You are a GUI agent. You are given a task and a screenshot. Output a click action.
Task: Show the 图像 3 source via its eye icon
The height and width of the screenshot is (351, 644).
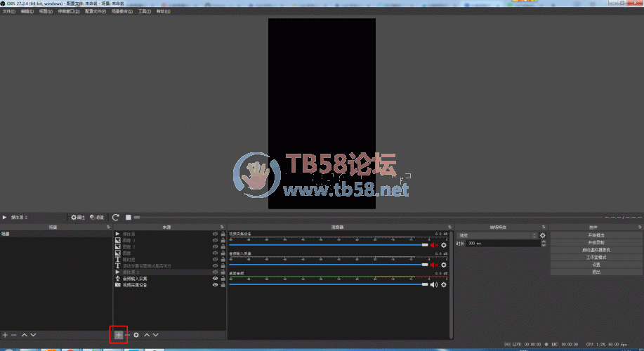(215, 240)
